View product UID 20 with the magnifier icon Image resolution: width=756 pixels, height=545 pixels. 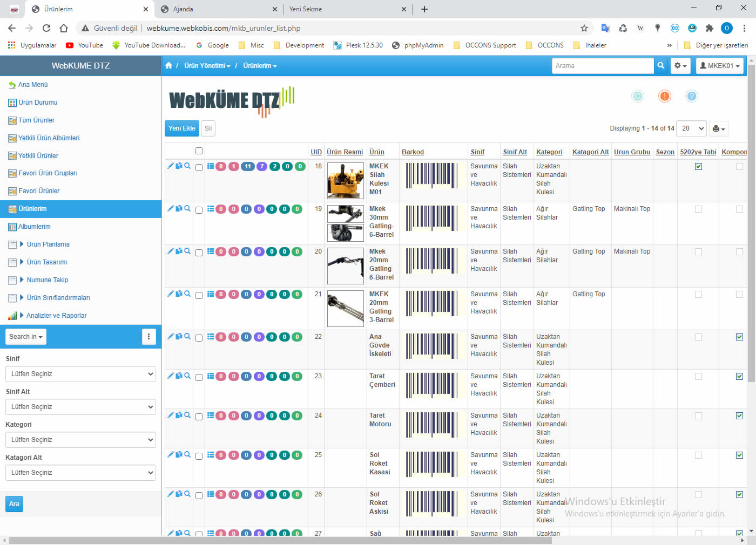coord(187,251)
